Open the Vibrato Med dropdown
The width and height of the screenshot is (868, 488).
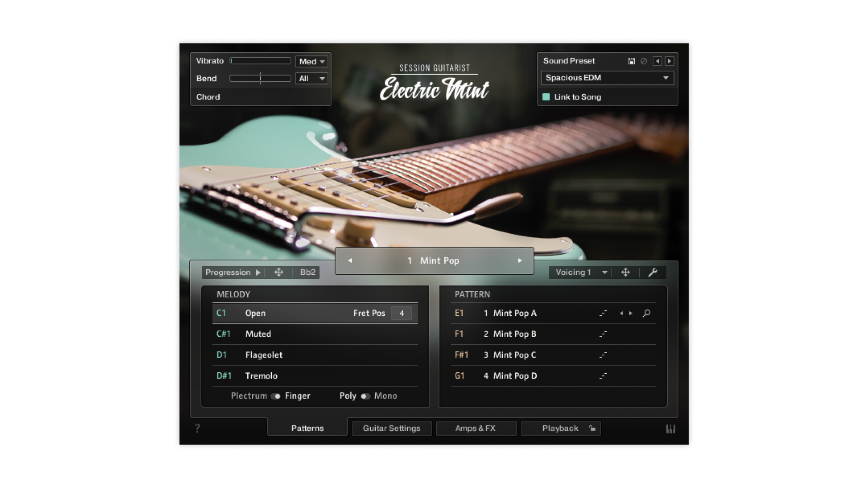point(312,61)
